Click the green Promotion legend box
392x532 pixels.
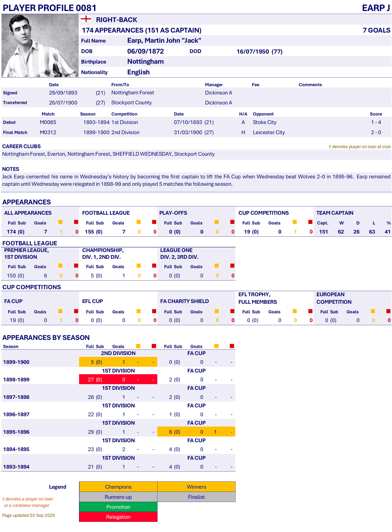(x=118, y=507)
